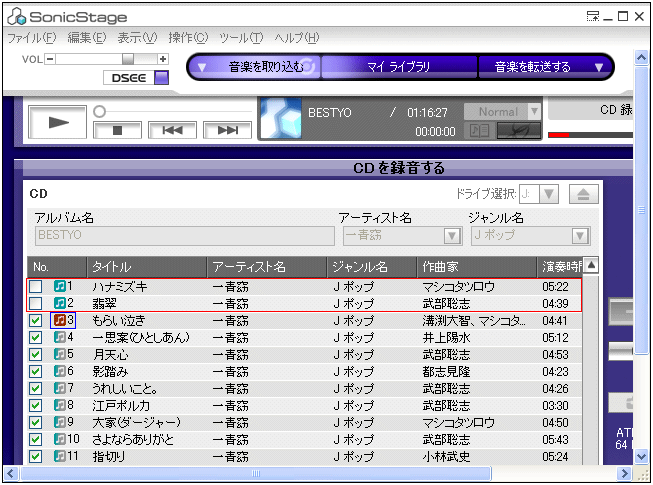The height and width of the screenshot is (485, 653).
Task: Open the ヘルプ(H) menu
Action: click(297, 38)
